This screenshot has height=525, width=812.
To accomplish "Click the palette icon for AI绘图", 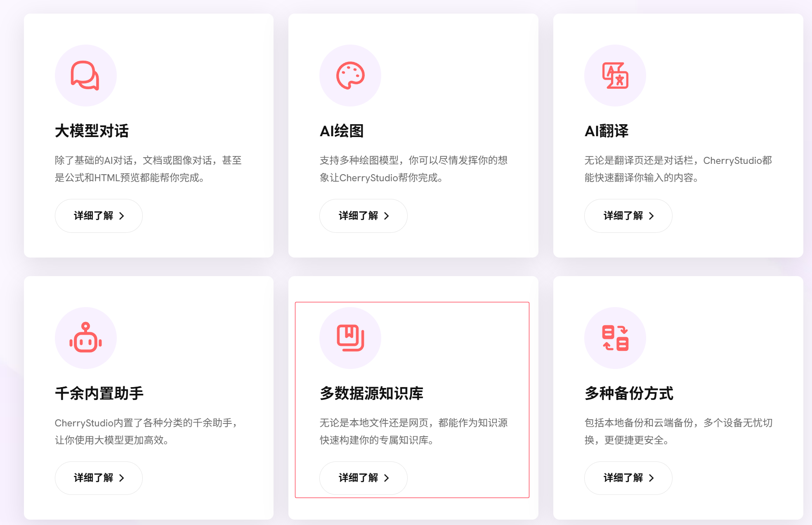I will point(350,76).
